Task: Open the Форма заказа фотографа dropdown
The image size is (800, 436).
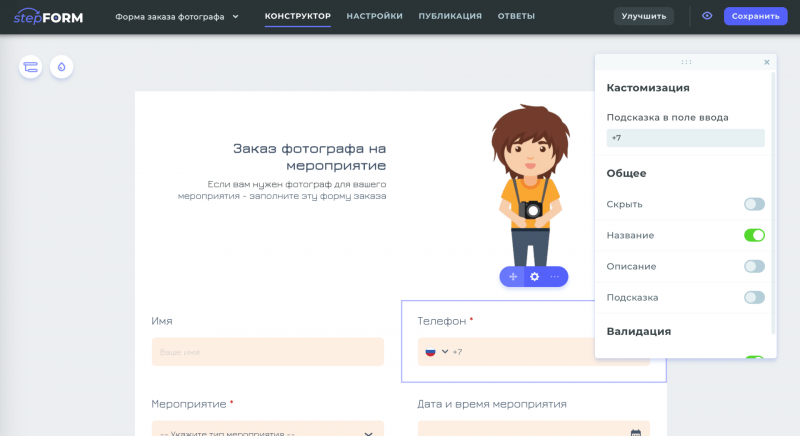Action: point(177,16)
